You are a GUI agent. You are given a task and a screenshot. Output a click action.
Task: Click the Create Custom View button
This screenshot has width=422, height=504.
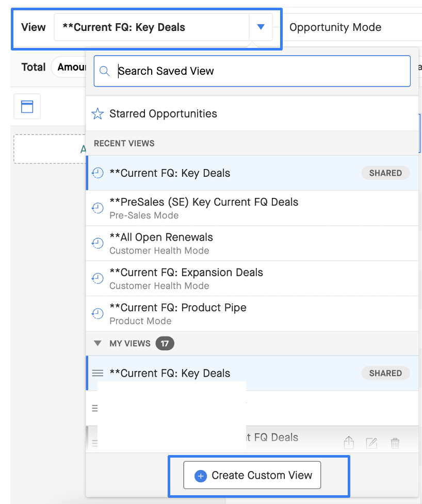(x=252, y=475)
